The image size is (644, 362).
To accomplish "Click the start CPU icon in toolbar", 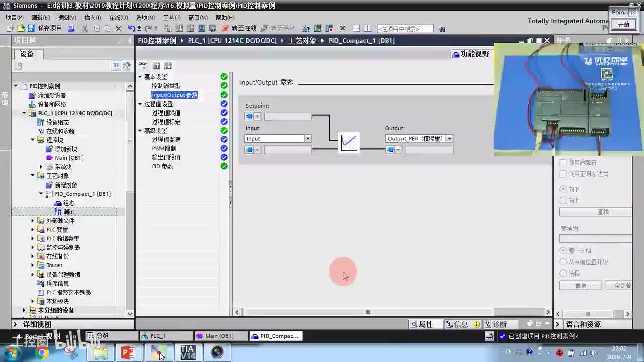I will point(317,28).
